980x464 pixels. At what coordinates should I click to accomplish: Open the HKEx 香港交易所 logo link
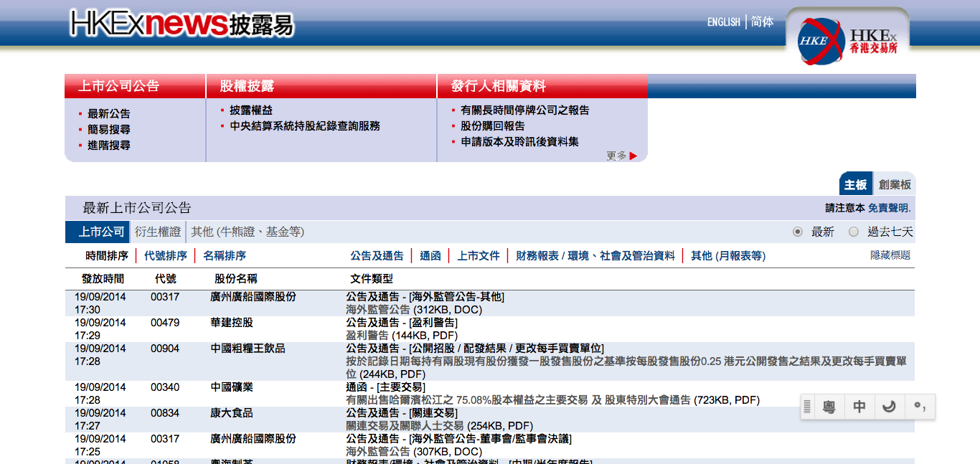848,41
